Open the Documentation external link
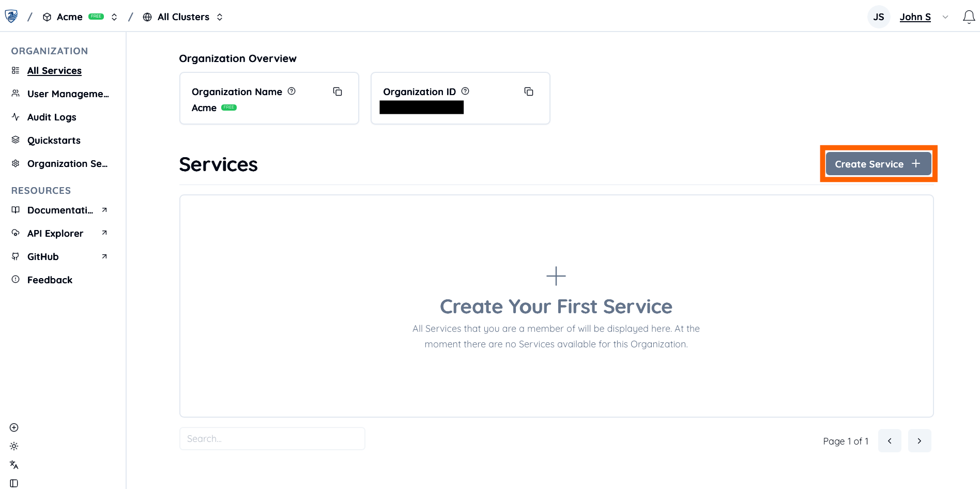 60,210
